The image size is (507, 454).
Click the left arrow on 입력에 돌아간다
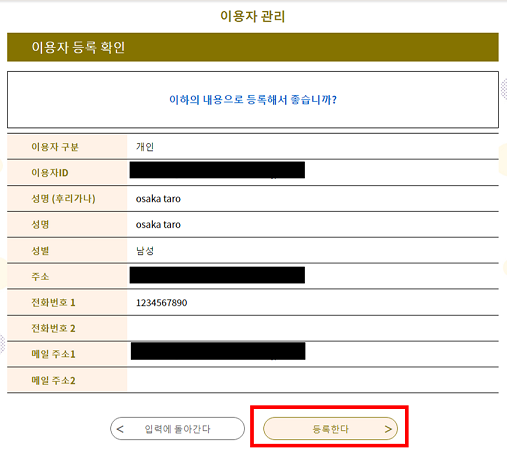point(120,429)
